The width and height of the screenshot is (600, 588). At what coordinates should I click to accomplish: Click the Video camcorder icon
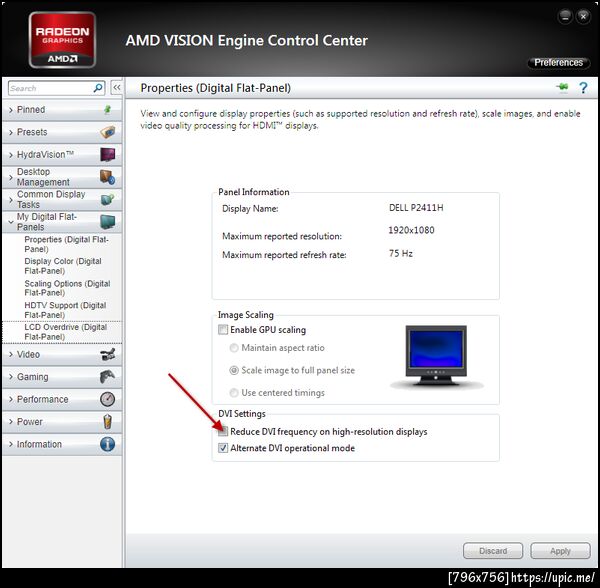coord(108,354)
